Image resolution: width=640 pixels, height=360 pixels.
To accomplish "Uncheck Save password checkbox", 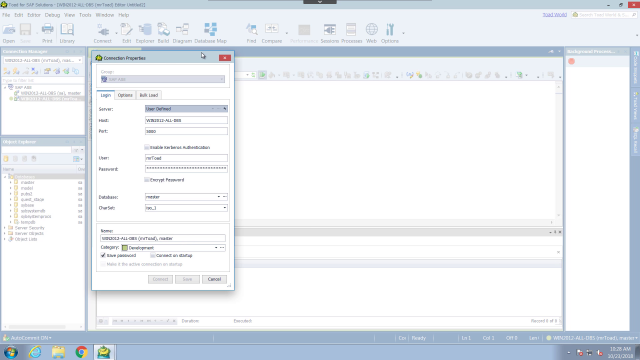I will click(x=103, y=255).
